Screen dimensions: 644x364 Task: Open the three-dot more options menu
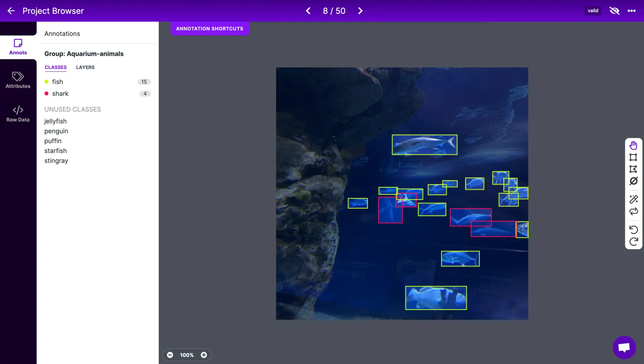pyautogui.click(x=631, y=11)
